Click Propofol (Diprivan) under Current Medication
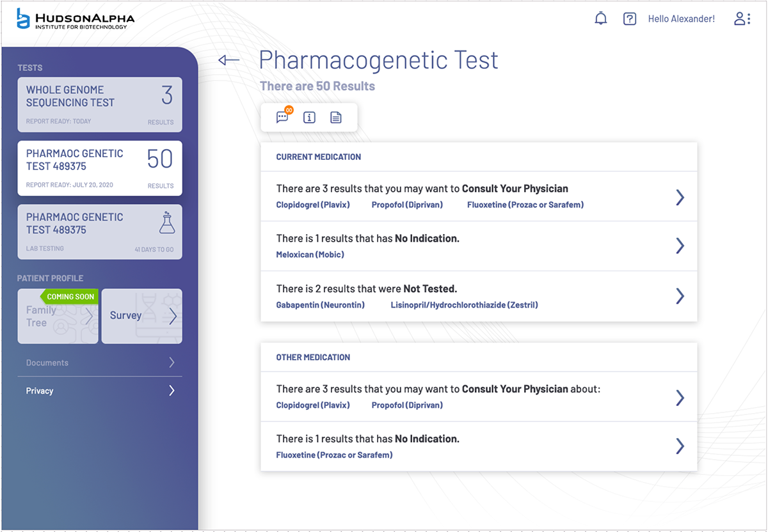This screenshot has height=532, width=768. click(x=407, y=205)
